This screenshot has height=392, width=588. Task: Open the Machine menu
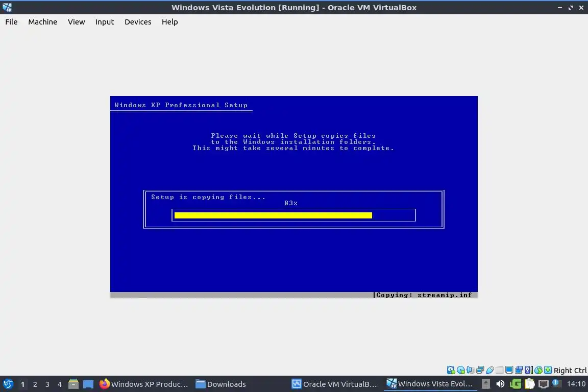point(42,22)
